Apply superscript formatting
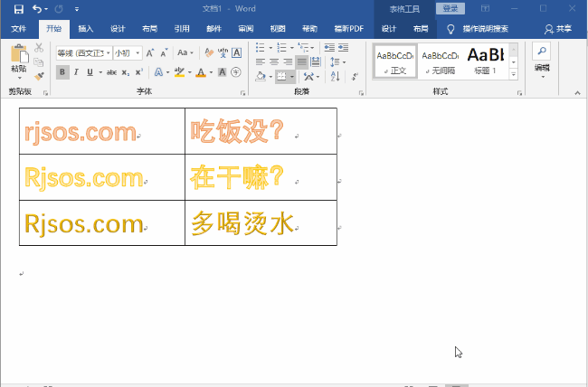 139,72
